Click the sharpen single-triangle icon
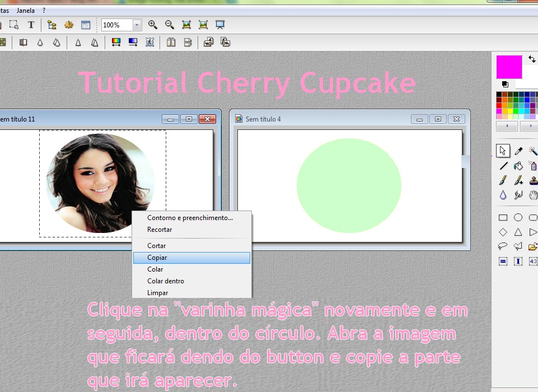 tap(78, 42)
